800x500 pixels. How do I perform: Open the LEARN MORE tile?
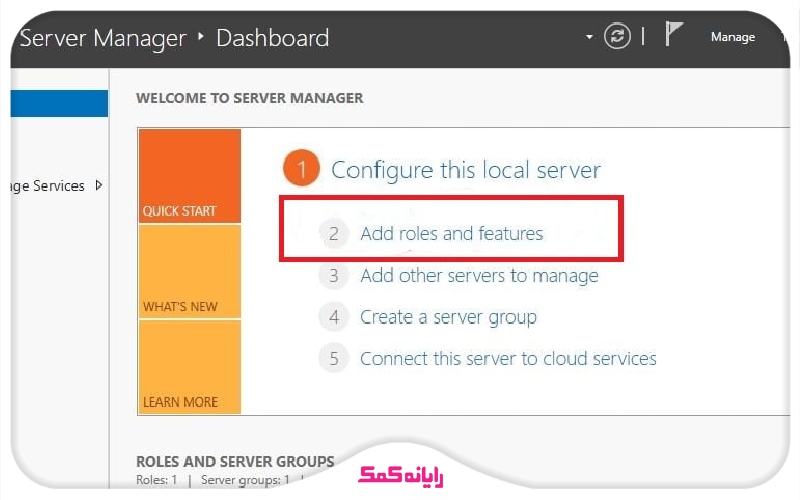[x=189, y=367]
